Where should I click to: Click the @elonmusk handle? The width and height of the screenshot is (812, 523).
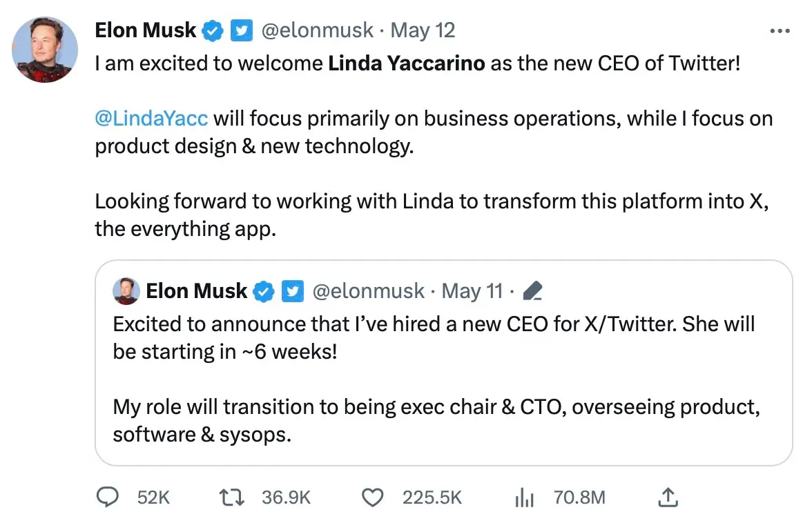tap(318, 30)
